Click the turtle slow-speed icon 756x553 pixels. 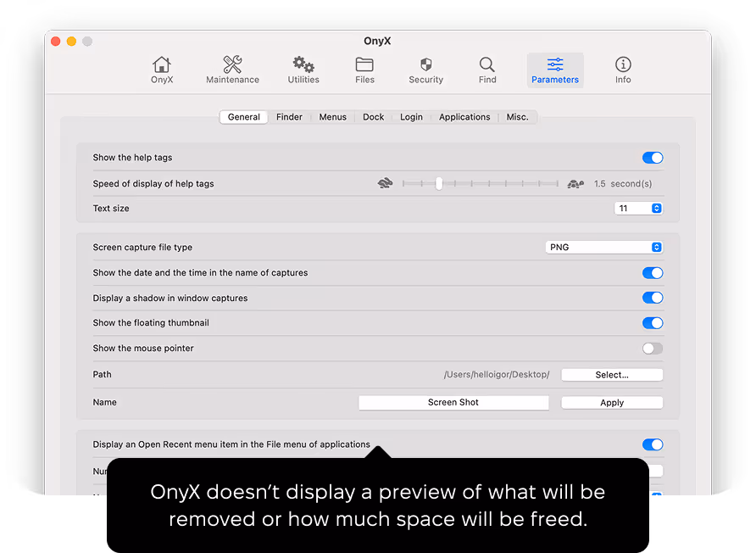[x=575, y=183]
